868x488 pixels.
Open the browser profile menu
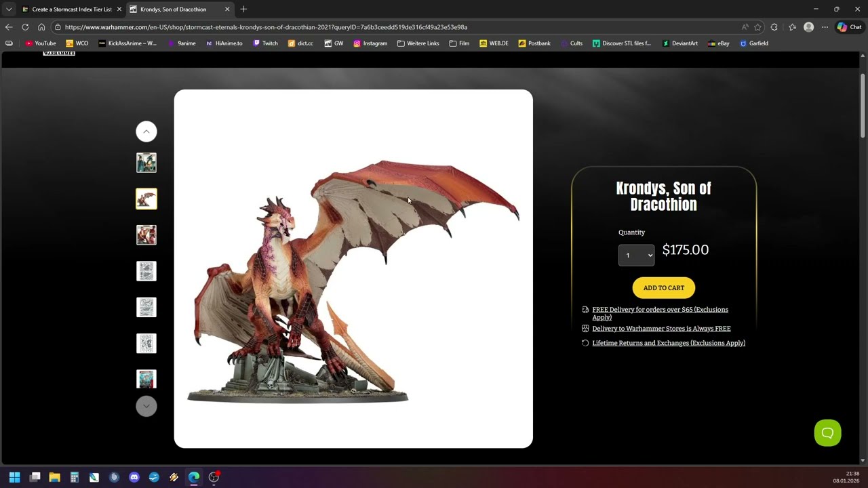click(808, 27)
